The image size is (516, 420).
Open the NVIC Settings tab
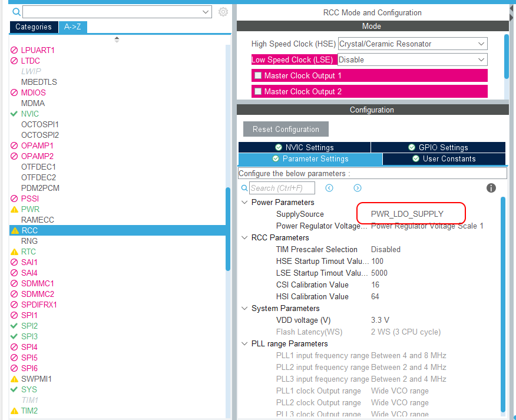[x=305, y=147]
